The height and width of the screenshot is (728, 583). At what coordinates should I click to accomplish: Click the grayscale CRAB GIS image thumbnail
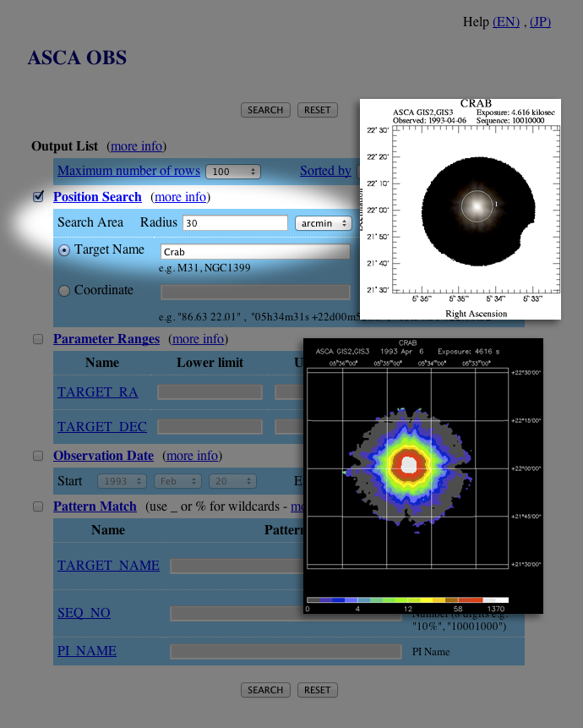460,209
